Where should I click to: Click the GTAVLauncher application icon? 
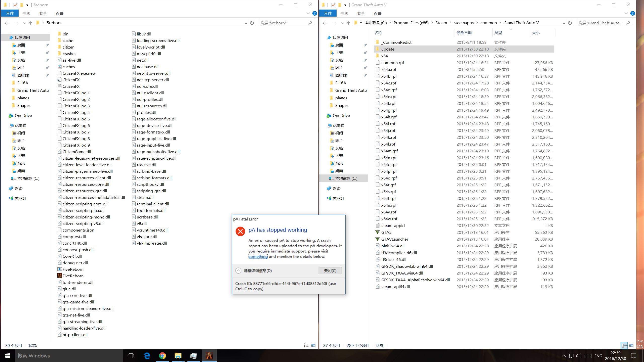coord(377,239)
